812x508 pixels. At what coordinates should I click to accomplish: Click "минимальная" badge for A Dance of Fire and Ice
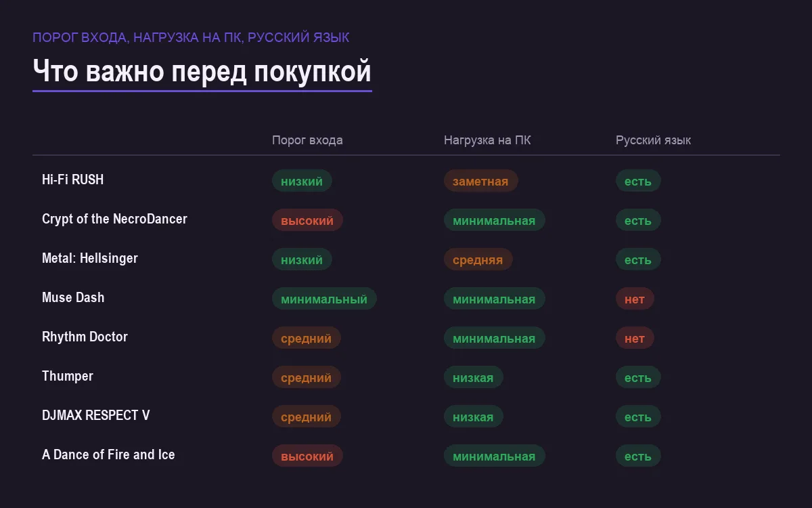point(494,456)
